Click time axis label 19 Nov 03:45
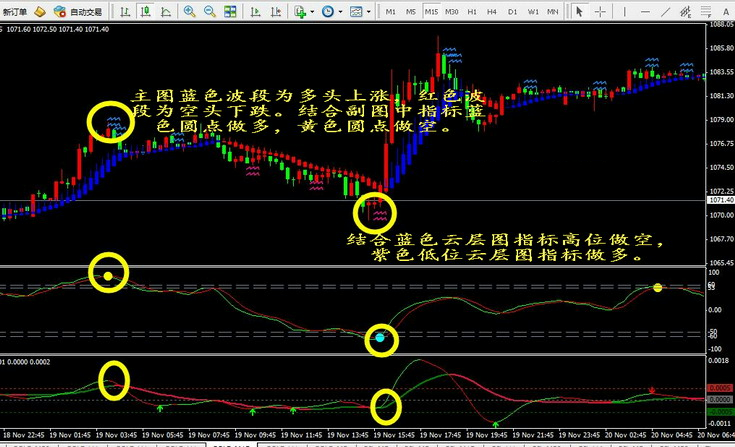 (116, 435)
